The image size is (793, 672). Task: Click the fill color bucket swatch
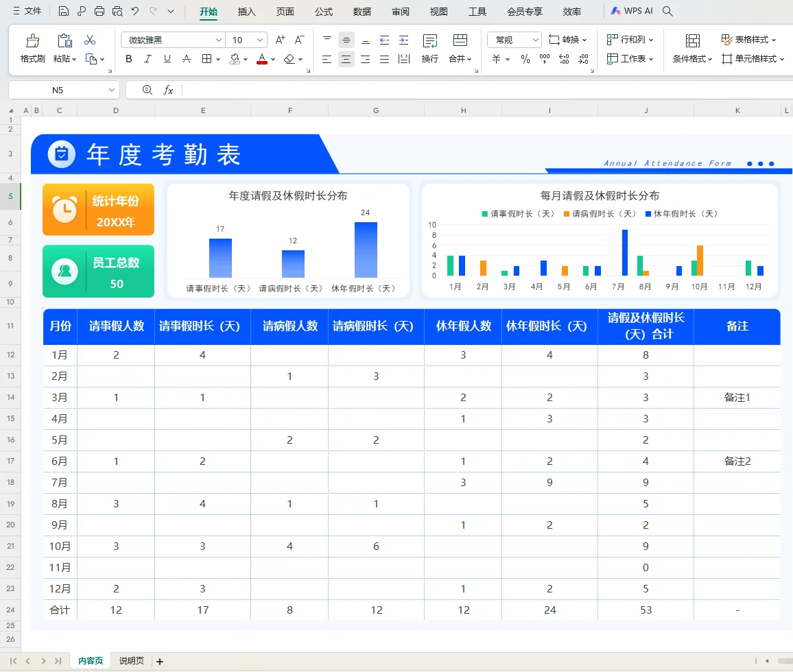(x=235, y=59)
